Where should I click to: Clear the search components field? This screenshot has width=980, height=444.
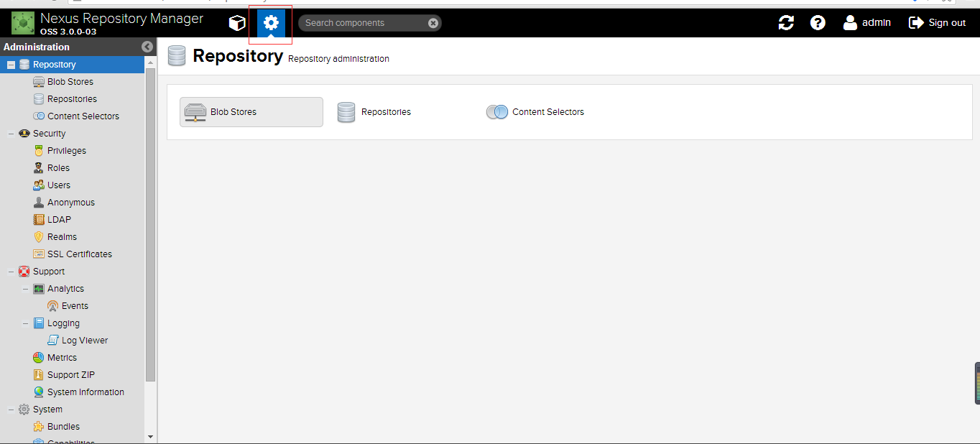[x=433, y=23]
